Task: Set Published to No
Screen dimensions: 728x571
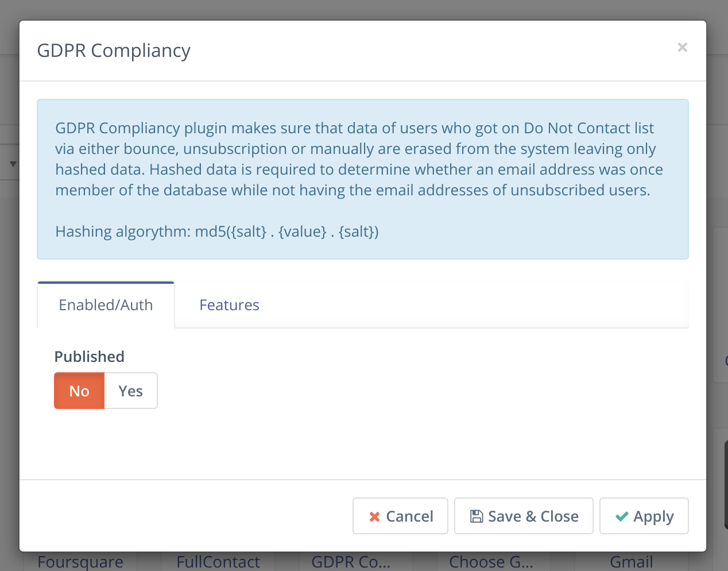Action: tap(79, 391)
